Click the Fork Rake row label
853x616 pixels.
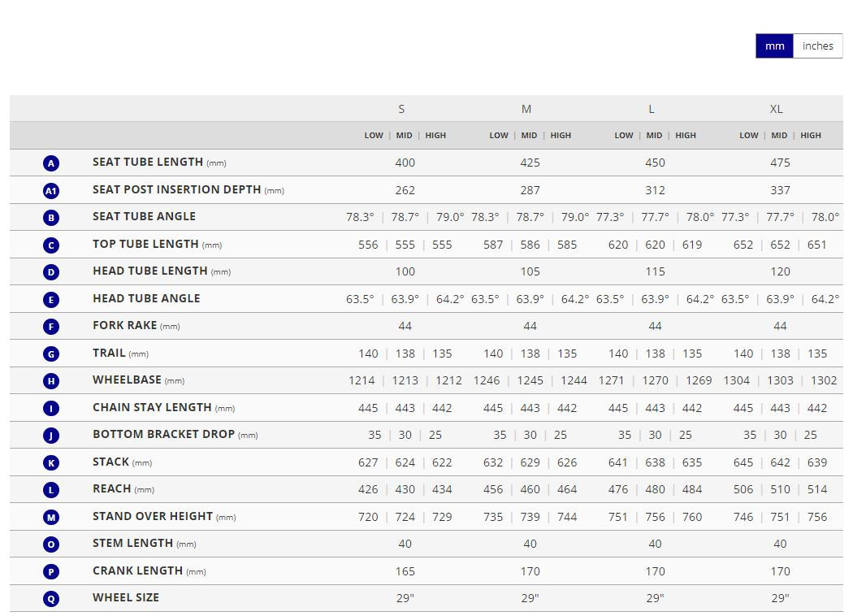click(x=125, y=325)
